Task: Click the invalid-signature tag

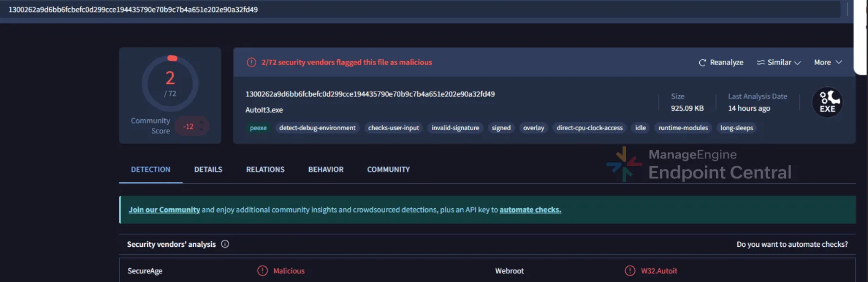Action: click(456, 128)
